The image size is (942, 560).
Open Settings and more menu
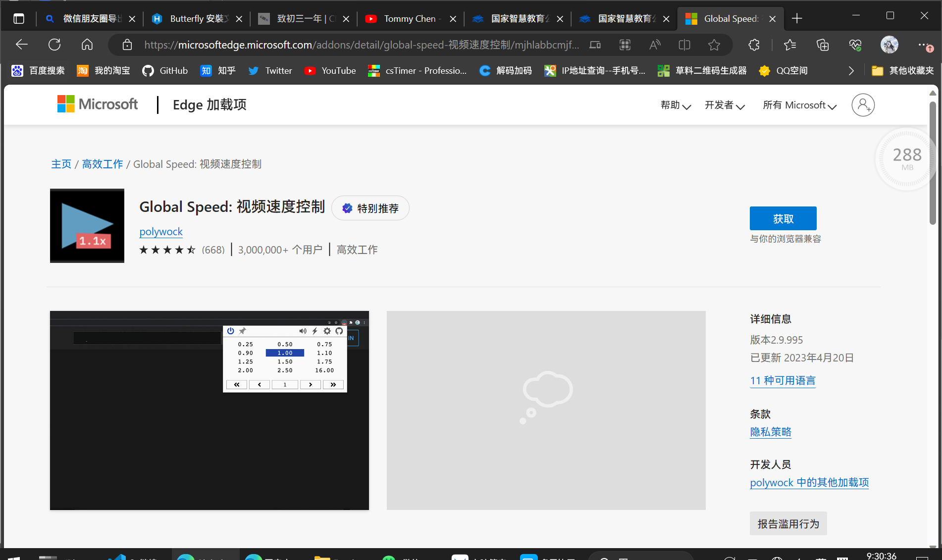924,45
